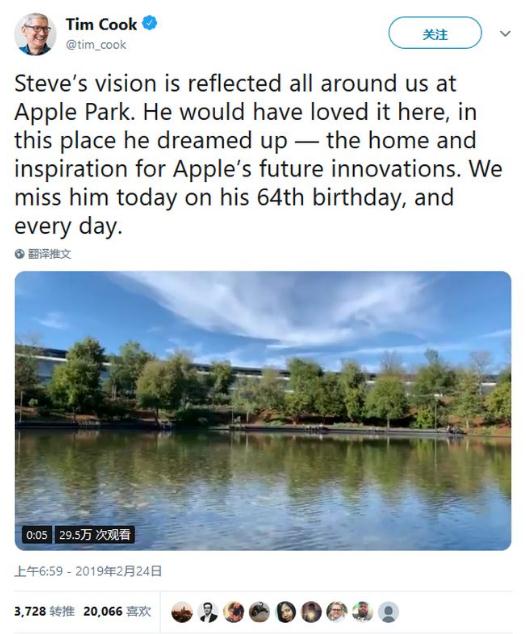Open the bearded man liker avatar
This screenshot has height=634, width=526.
point(362,612)
